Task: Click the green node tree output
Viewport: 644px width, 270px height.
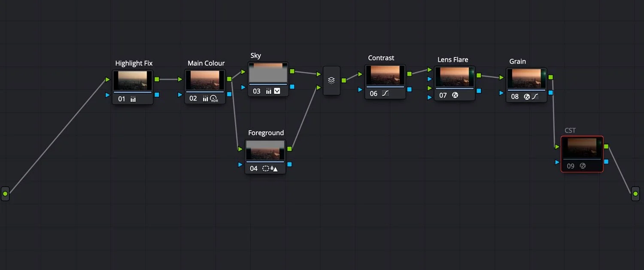Action: (635, 194)
